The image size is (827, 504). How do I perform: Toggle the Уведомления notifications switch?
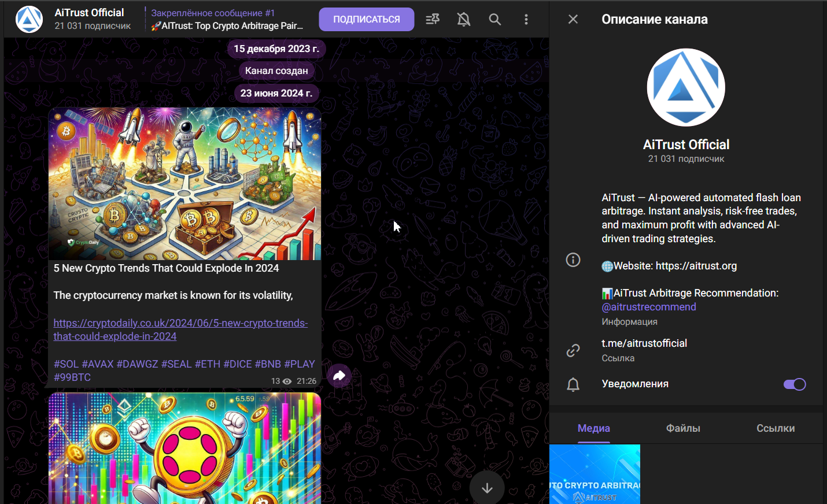[x=795, y=384]
